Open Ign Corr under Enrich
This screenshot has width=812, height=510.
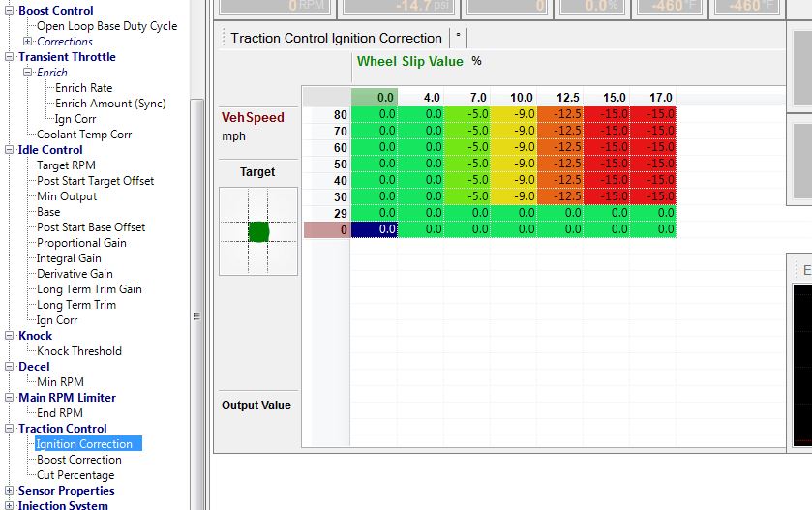point(75,119)
